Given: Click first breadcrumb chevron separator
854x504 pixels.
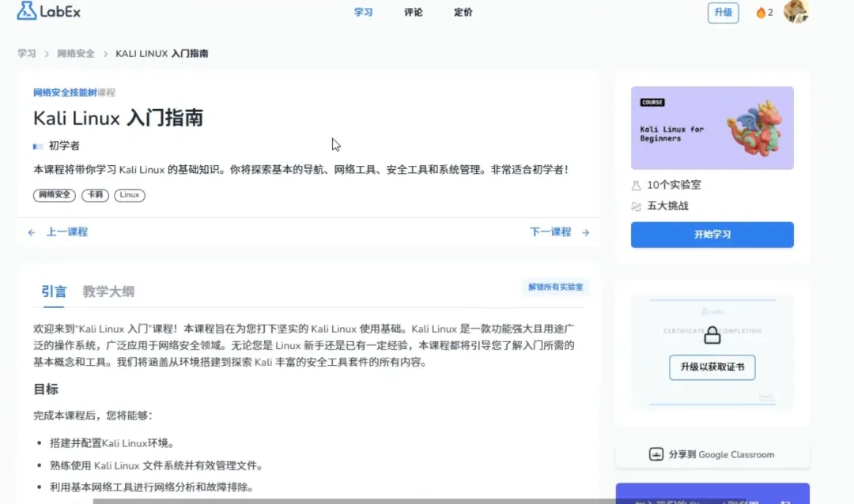Looking at the screenshot, I should coord(47,54).
